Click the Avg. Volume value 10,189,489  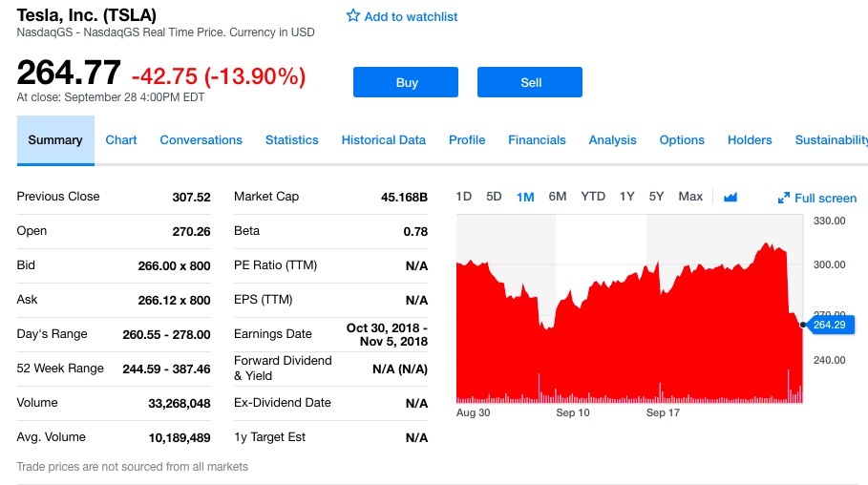pyautogui.click(x=180, y=438)
